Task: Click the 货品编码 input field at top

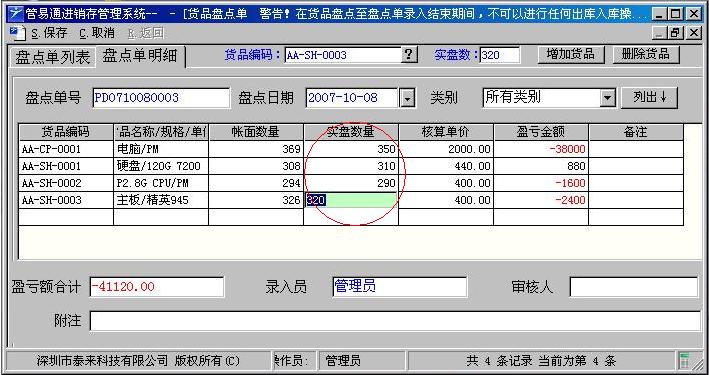Action: point(343,55)
